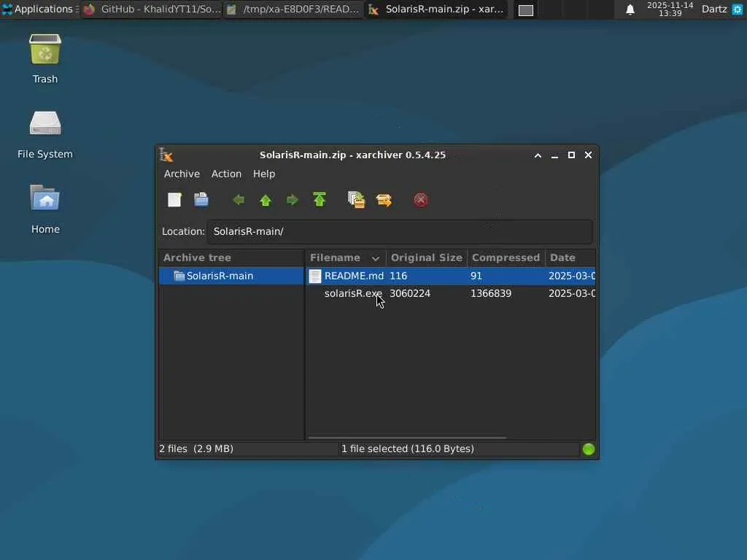Sort by the Filename column header
The height and width of the screenshot is (560, 747).
click(x=345, y=257)
